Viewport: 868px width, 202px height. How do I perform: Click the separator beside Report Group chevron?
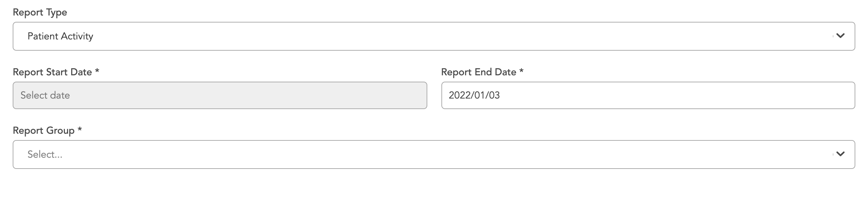pos(833,154)
